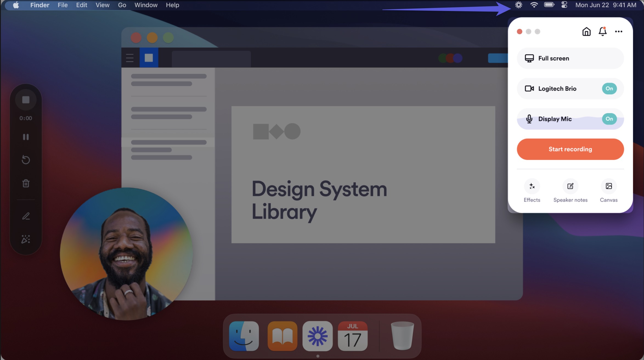Viewport: 644px width, 360px height.
Task: Open the View menu in menu bar
Action: pyautogui.click(x=102, y=5)
